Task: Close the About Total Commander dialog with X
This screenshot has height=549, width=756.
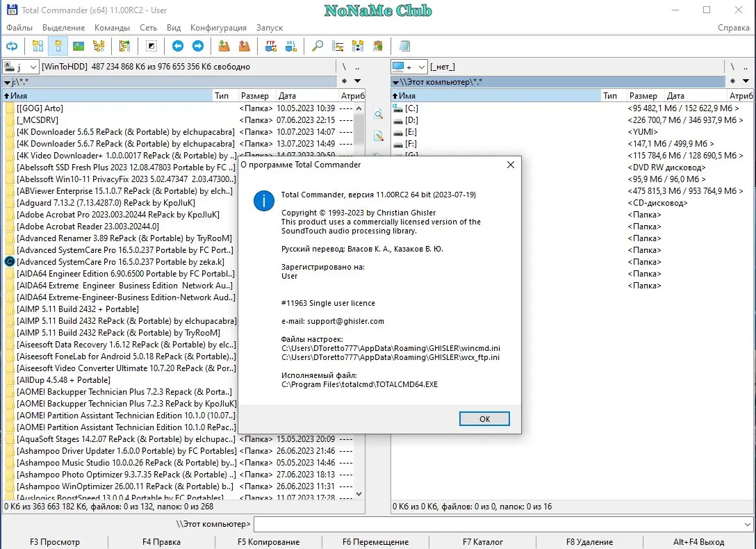Action: (511, 165)
